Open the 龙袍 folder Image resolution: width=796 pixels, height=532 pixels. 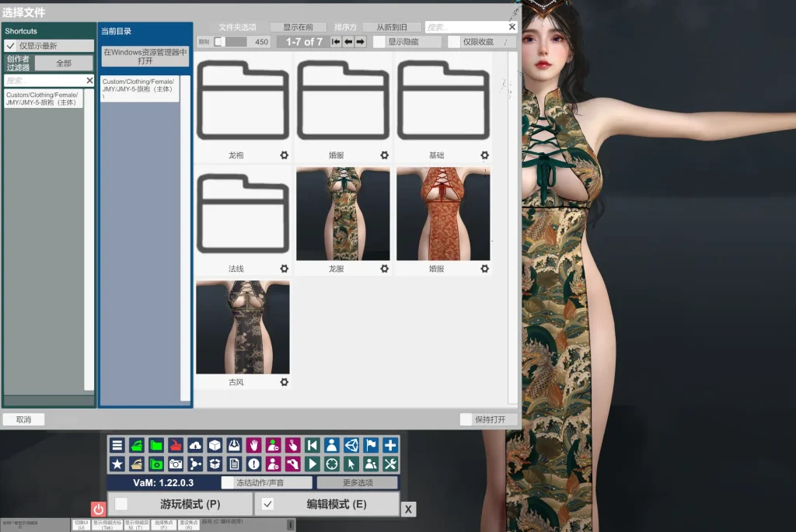[243, 100]
